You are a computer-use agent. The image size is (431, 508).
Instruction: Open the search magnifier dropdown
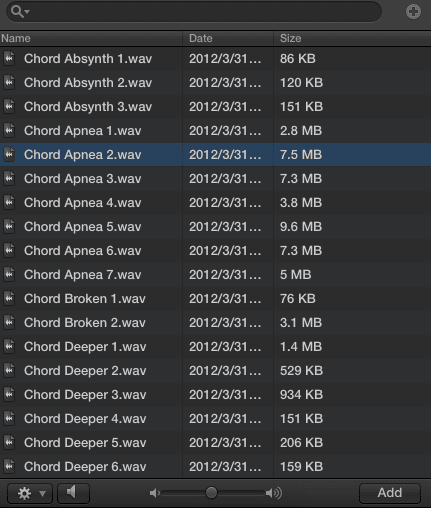pyautogui.click(x=20, y=12)
